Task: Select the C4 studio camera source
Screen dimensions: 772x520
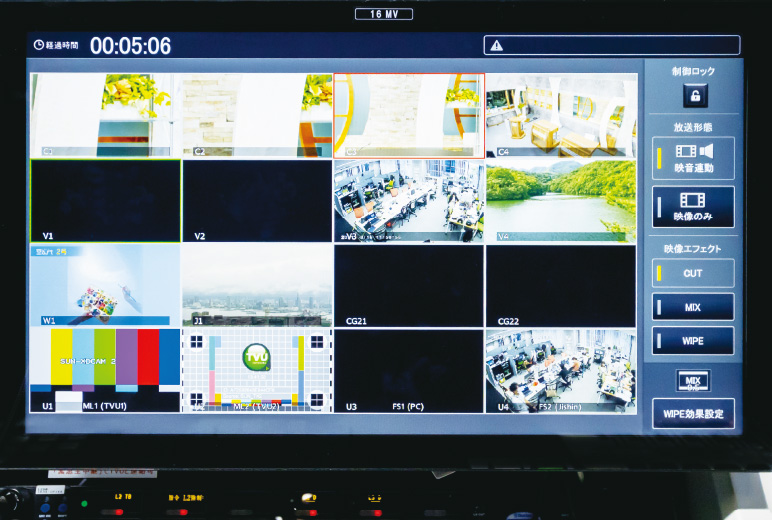Action: pyautogui.click(x=560, y=115)
